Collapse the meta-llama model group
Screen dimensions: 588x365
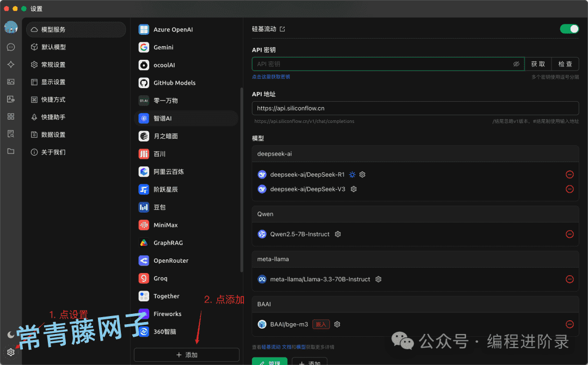point(415,259)
